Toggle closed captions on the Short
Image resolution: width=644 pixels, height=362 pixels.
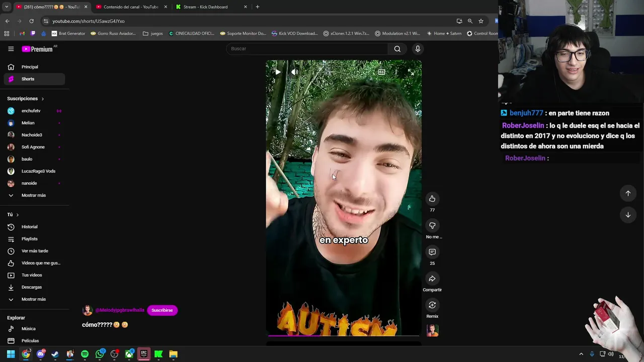[381, 72]
